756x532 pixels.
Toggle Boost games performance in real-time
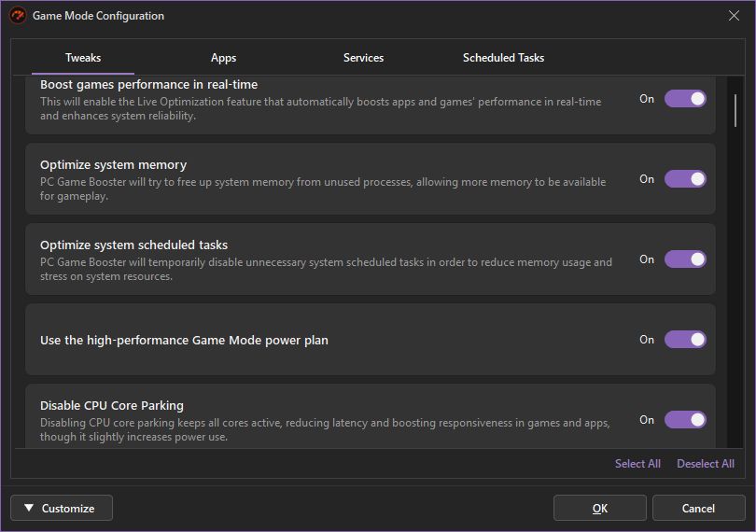click(685, 99)
